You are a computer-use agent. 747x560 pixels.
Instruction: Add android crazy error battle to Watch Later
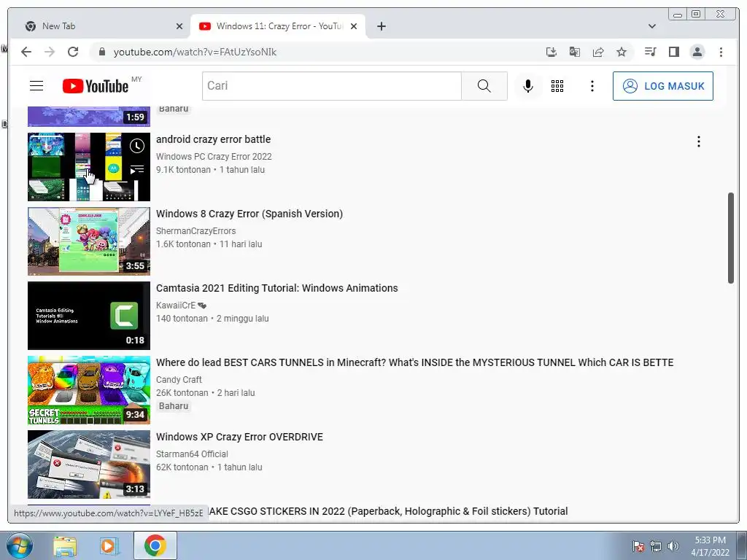pyautogui.click(x=136, y=146)
